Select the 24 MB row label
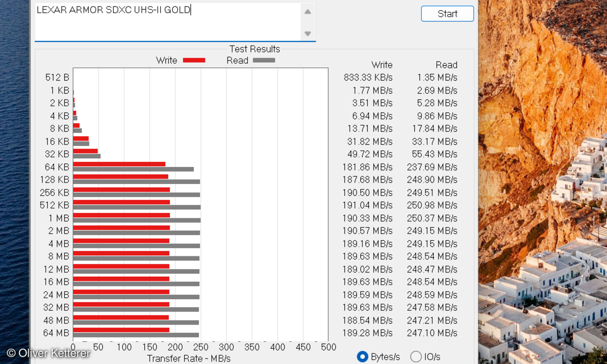 coord(57,295)
